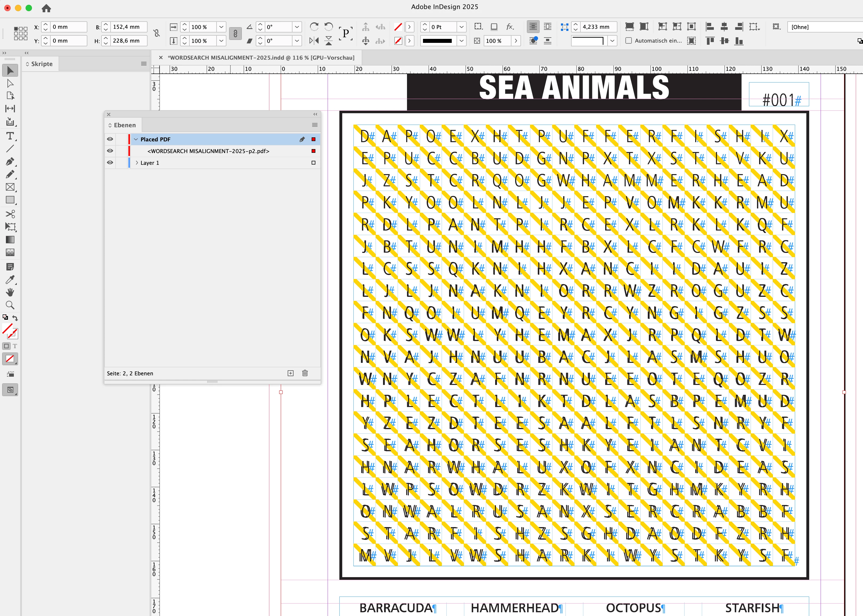
Task: Select the WORDSEARCH MISALIGNMENT-2025-p2.pdf layer item
Action: (208, 151)
